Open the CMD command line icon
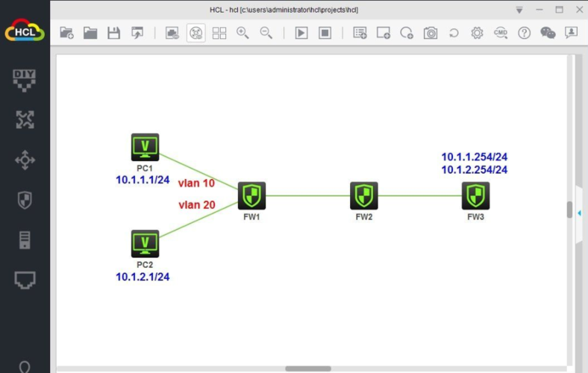This screenshot has width=588, height=373. click(501, 33)
